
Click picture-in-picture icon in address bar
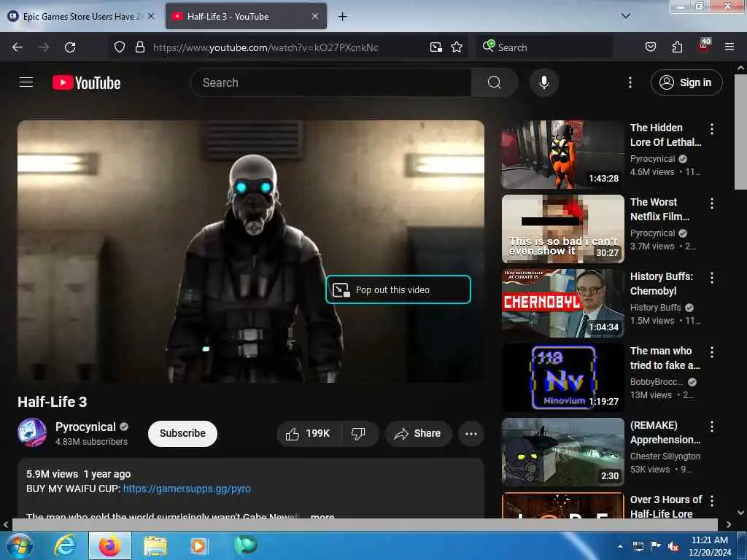point(436,47)
